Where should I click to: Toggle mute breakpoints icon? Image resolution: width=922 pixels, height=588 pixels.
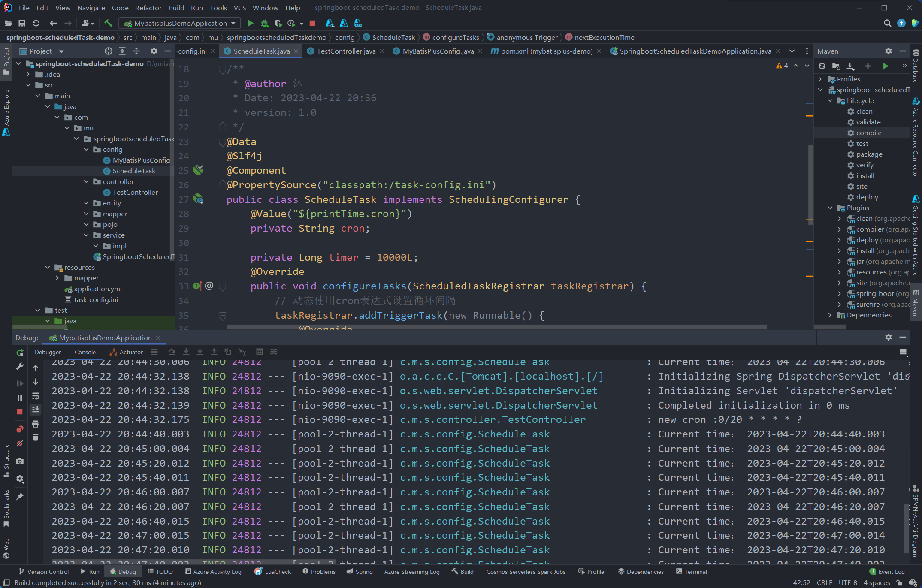click(20, 443)
